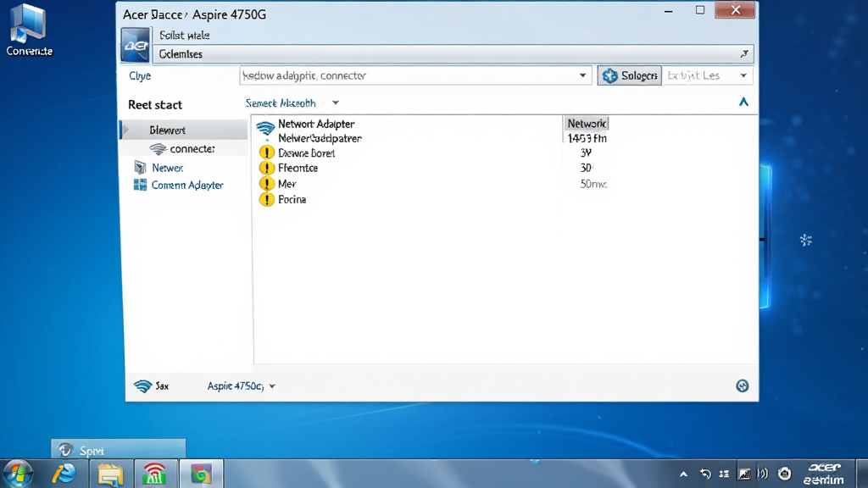Click the warning icon next to Pocina
The image size is (868, 488).
(x=267, y=199)
